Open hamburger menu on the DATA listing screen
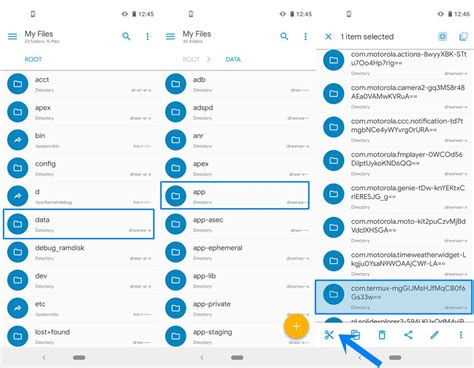Screen dimensions: 474x368 point(170,36)
